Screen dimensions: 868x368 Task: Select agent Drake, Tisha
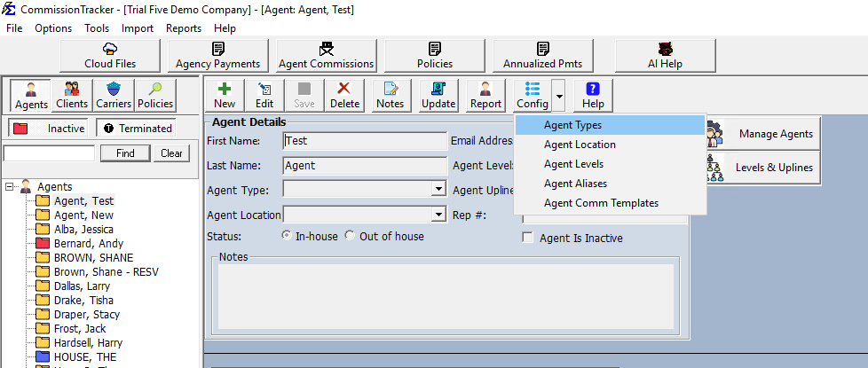coord(83,300)
